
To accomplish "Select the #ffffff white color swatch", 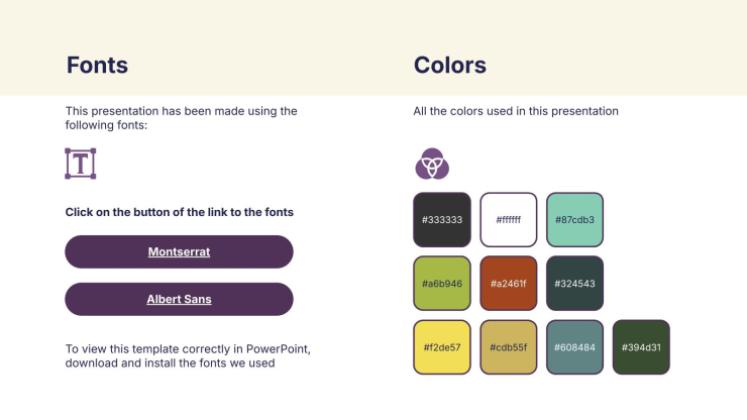I will (508, 219).
